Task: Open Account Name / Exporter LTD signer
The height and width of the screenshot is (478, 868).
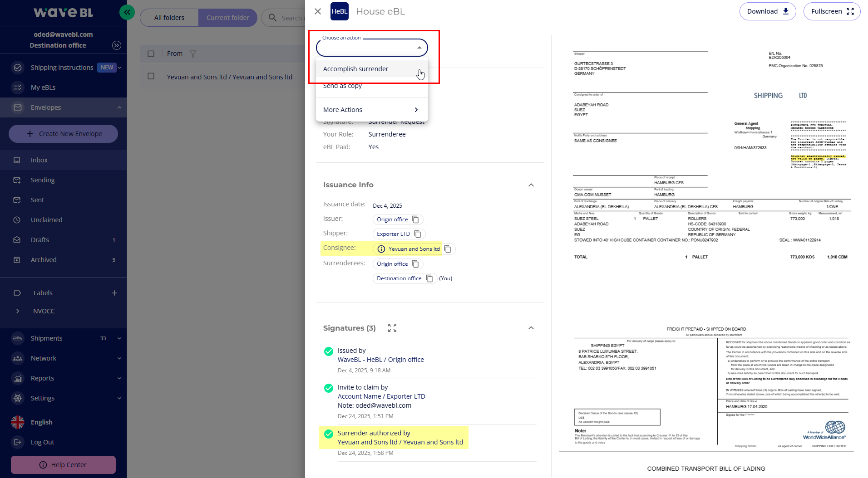Action: point(381,396)
